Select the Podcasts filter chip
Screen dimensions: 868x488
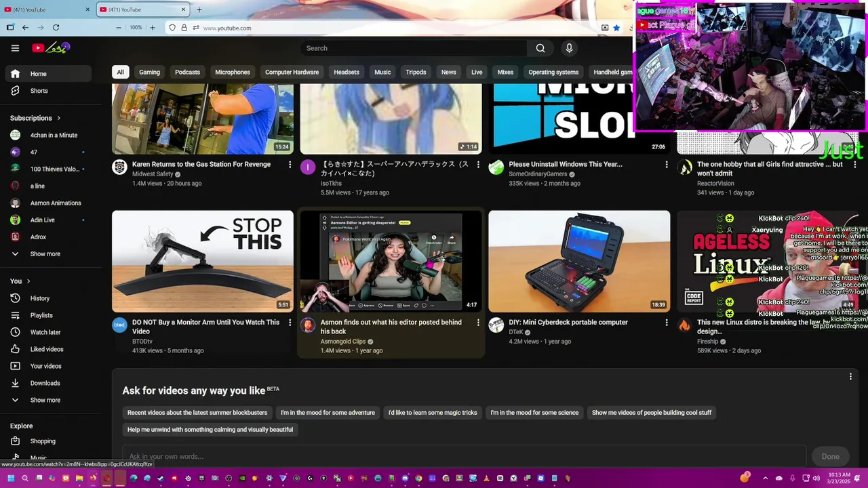[187, 73]
